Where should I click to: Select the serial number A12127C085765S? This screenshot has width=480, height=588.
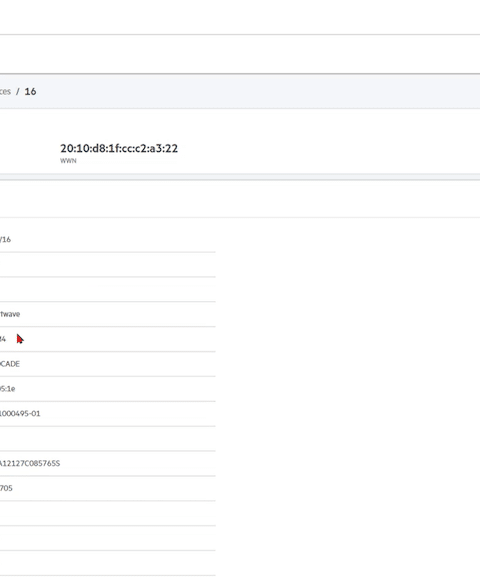[30, 463]
